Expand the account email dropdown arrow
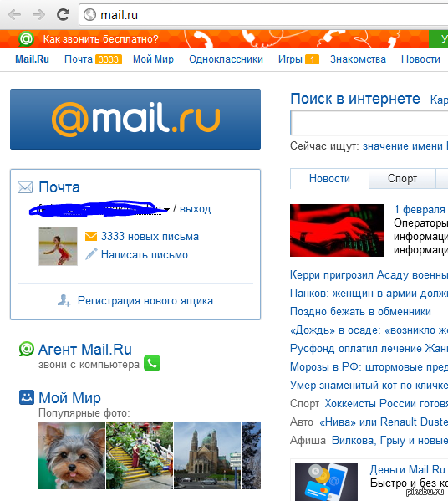This screenshot has width=448, height=501. click(x=166, y=210)
